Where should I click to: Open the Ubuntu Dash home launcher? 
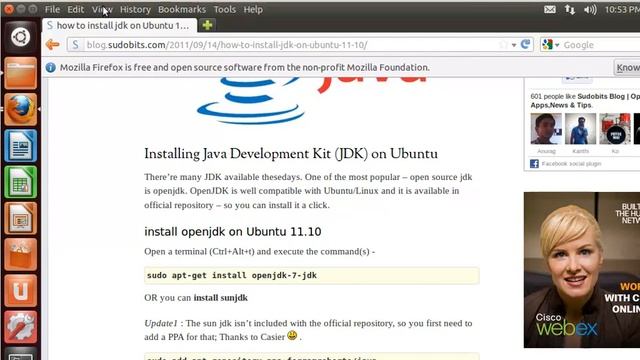point(20,37)
